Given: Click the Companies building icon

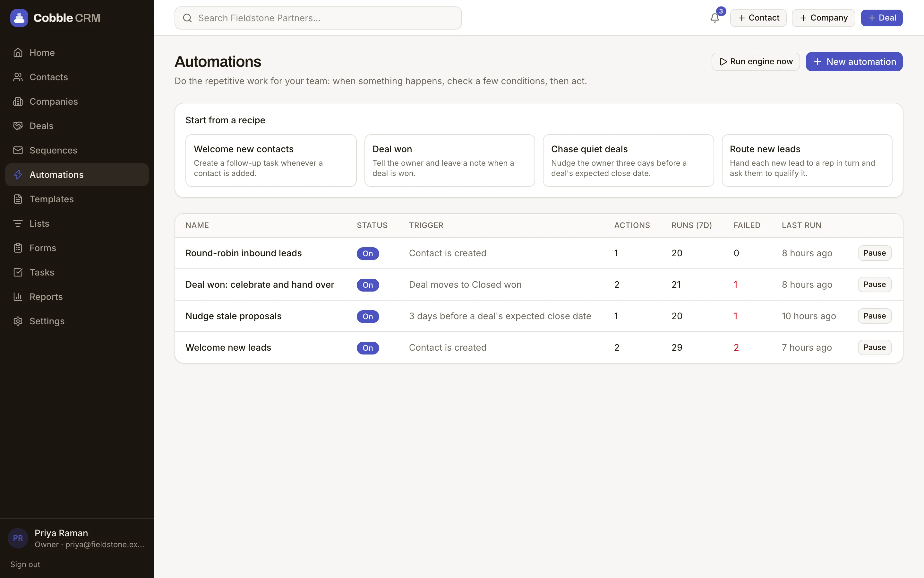Looking at the screenshot, I should (x=18, y=102).
